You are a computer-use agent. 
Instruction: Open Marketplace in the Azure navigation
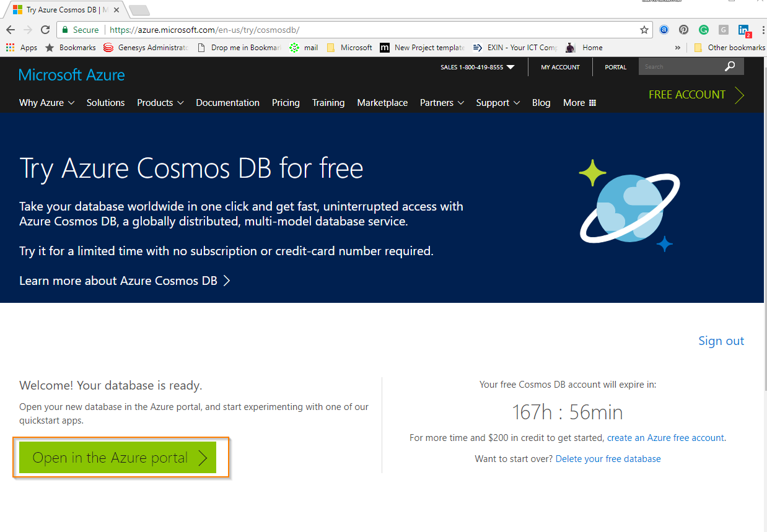[x=382, y=103]
